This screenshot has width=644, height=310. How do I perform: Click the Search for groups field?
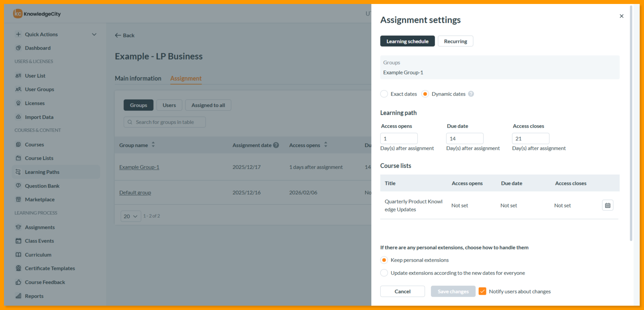click(x=165, y=122)
